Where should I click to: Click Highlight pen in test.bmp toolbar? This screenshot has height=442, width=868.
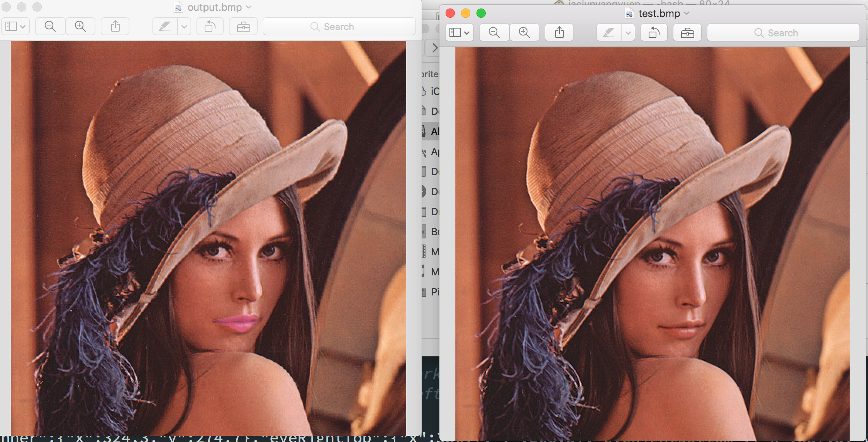coord(609,33)
